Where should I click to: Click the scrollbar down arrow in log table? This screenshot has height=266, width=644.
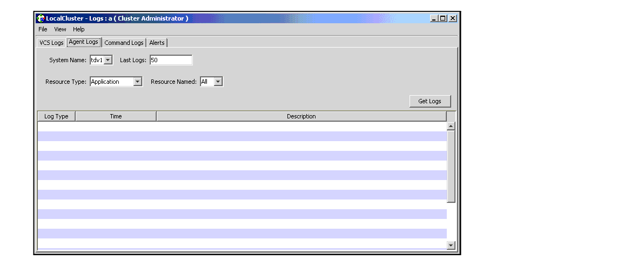[451, 245]
